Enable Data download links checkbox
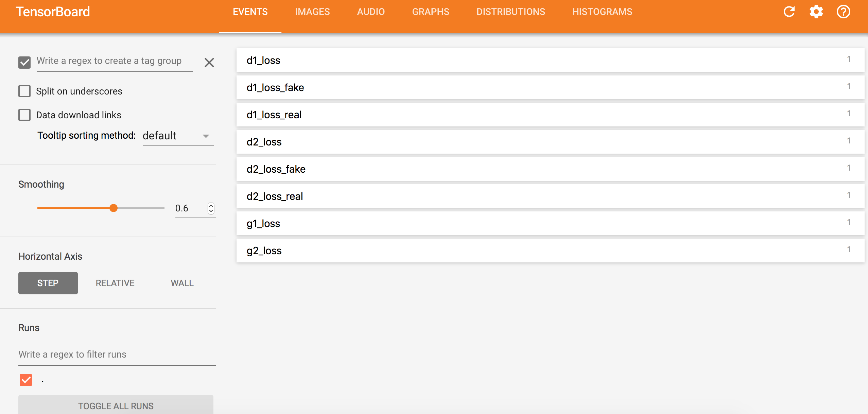Image resolution: width=868 pixels, height=414 pixels. pos(24,115)
